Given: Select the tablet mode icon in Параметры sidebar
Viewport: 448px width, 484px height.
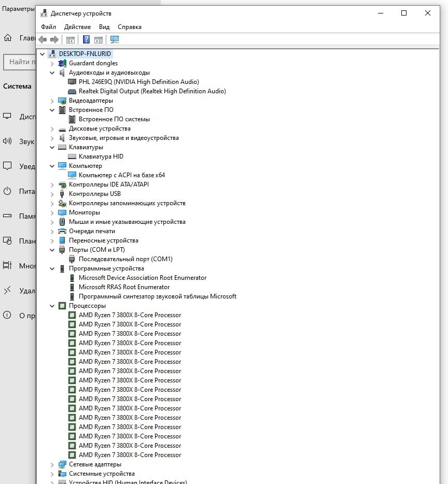Looking at the screenshot, I should [7, 241].
